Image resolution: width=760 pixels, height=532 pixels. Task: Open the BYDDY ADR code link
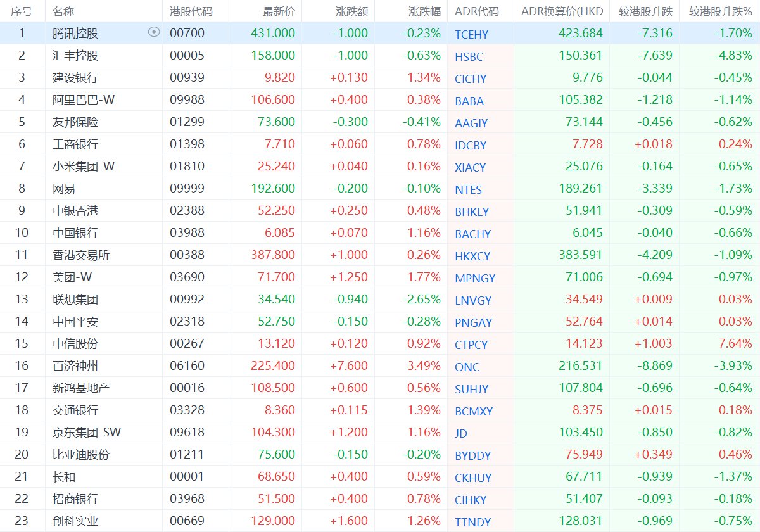pos(472,455)
